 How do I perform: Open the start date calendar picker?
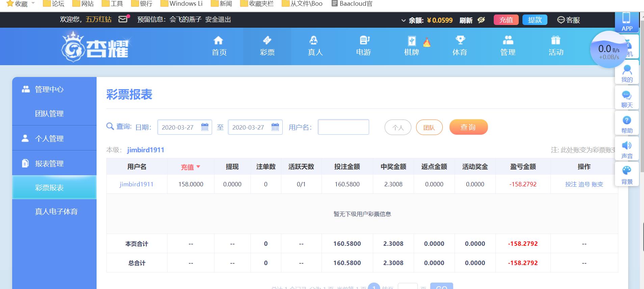205,127
